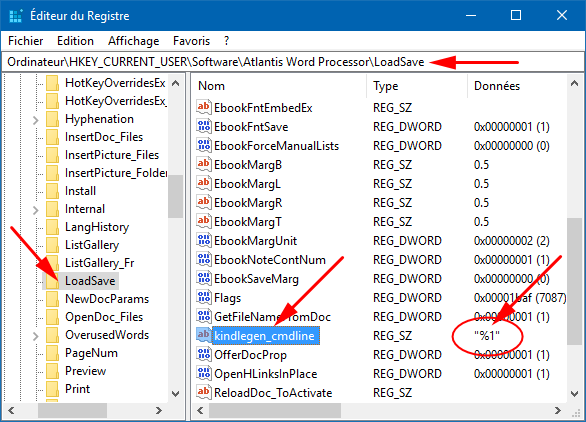Viewport: 586px width, 422px height.
Task: Click the PageNum folder icon
Action: tap(52, 352)
